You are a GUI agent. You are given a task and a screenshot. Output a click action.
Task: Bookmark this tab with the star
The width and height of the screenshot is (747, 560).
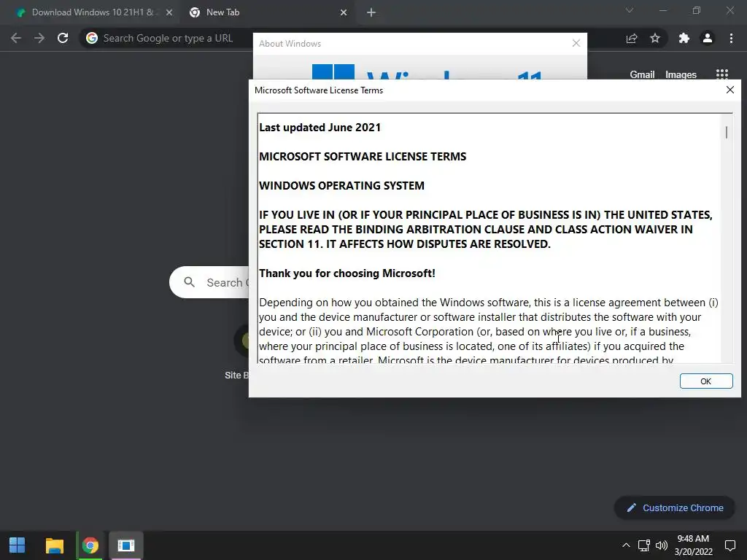655,38
